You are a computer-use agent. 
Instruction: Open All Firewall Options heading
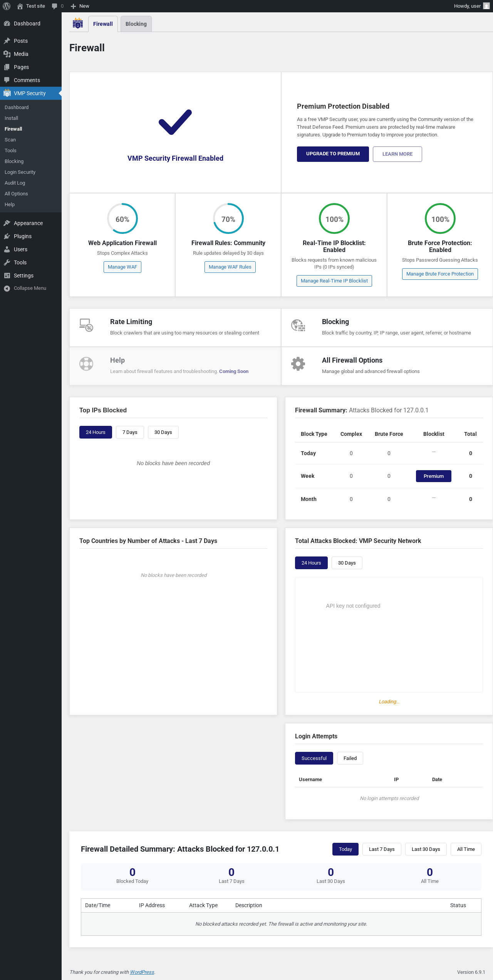pos(352,360)
